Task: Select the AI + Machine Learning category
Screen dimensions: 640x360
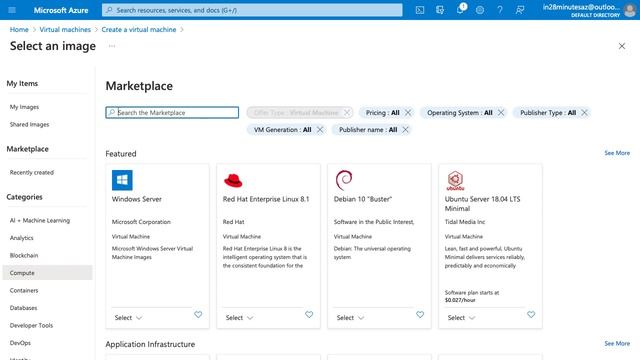Action: click(40, 220)
